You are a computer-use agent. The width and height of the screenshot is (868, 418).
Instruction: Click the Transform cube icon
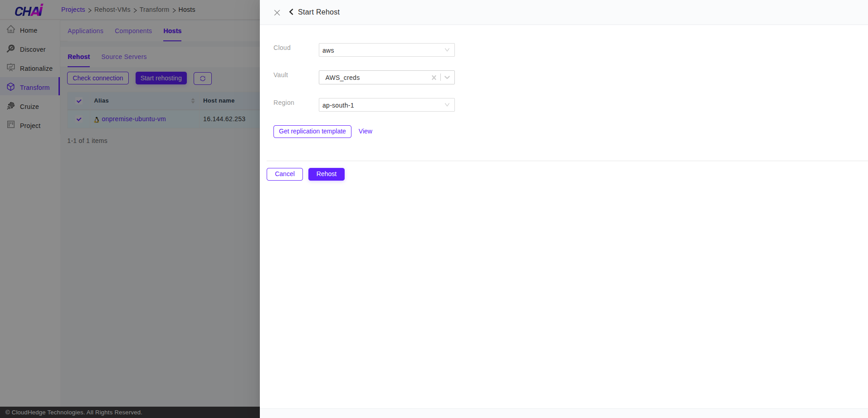click(x=11, y=87)
